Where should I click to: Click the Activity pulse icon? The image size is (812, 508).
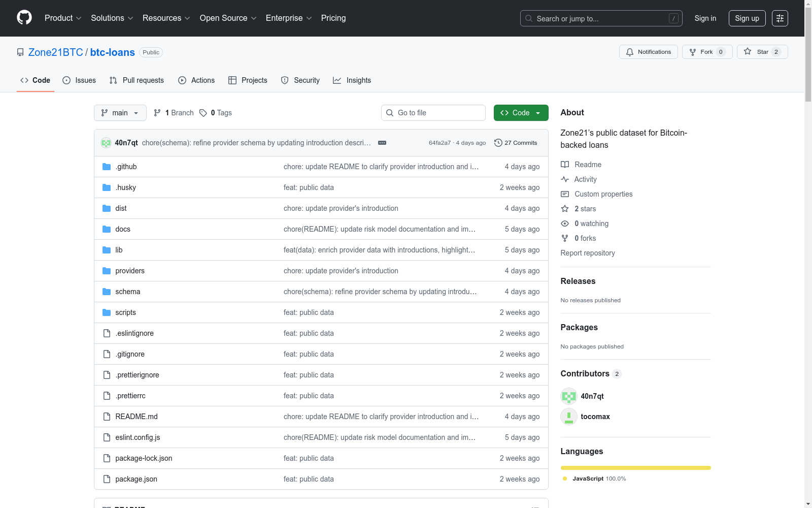tap(565, 179)
